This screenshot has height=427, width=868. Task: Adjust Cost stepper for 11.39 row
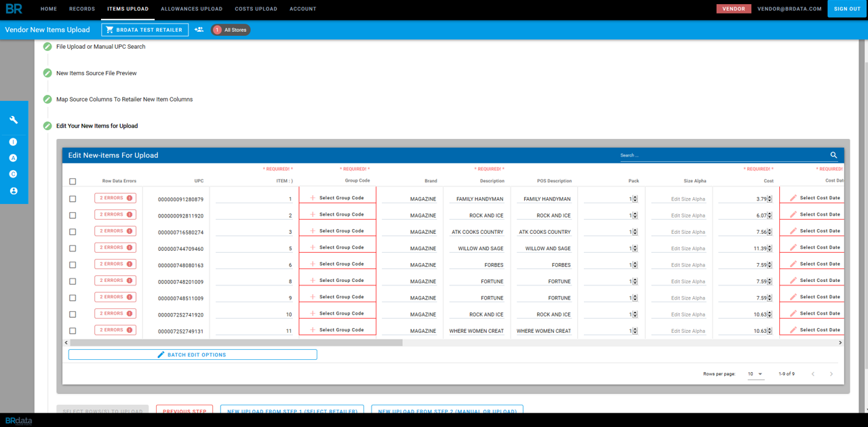pyautogui.click(x=770, y=249)
